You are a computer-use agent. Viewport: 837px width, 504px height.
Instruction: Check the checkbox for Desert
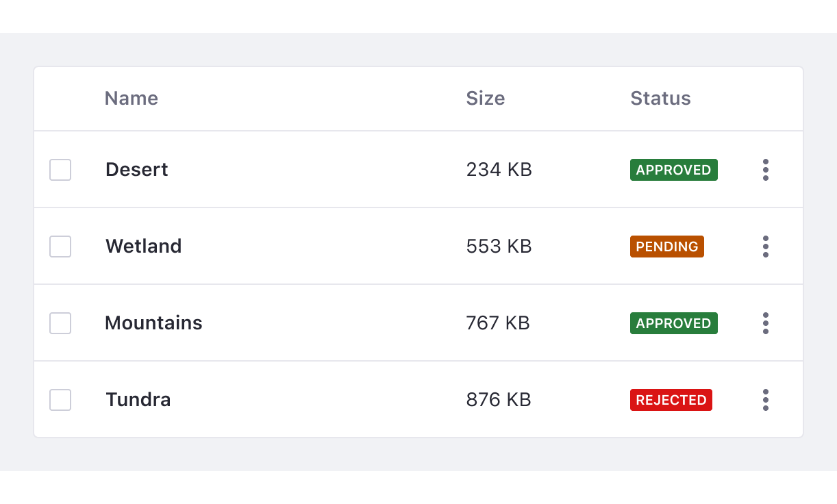(60, 170)
